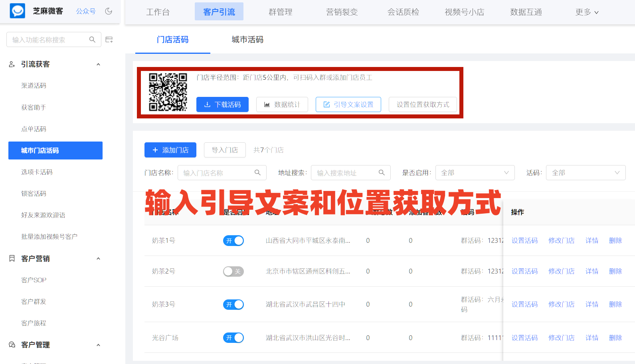Click magnifier icon in 地址搜索 field
635x364 pixels.
coord(382,173)
